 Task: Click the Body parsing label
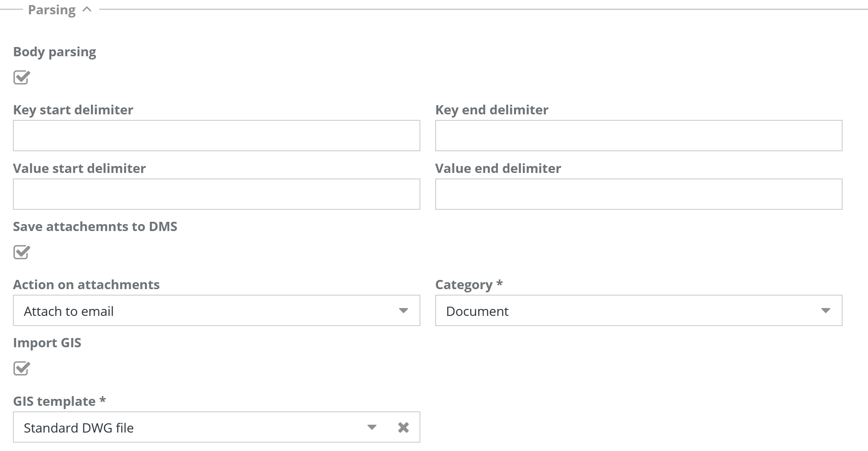point(54,52)
